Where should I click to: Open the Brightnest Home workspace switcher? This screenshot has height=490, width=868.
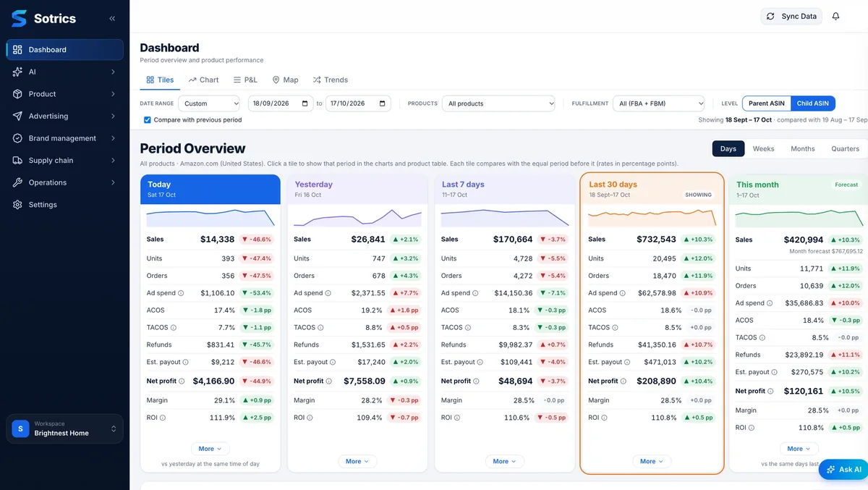tap(65, 428)
